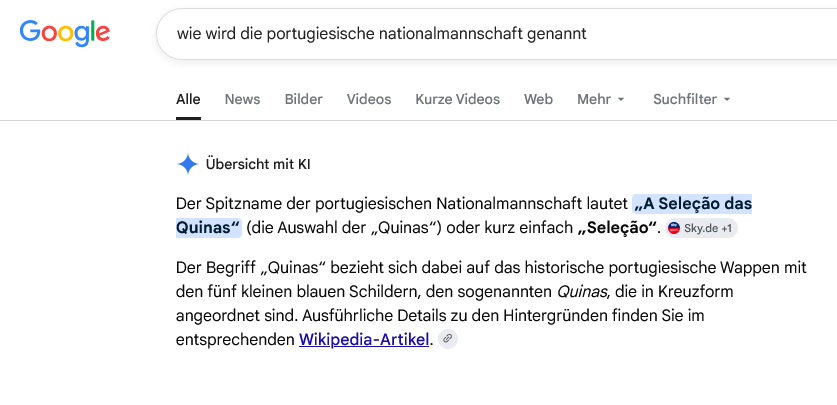Click the search query input field
This screenshot has height=405, width=837.
(496, 34)
